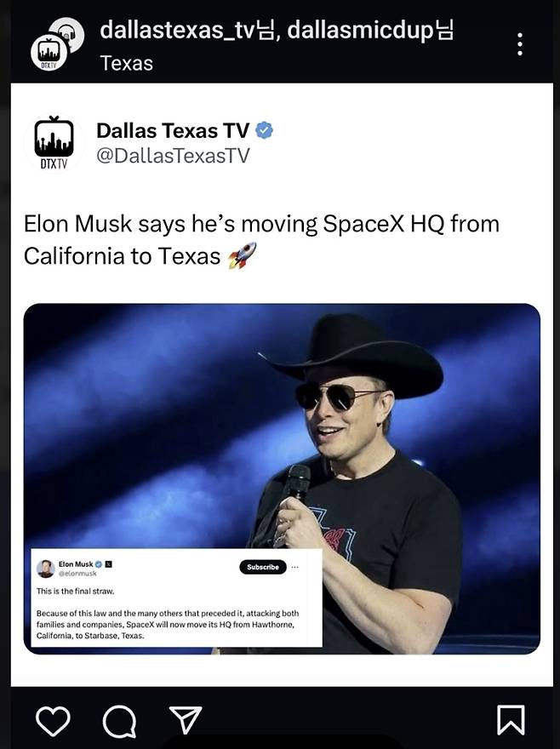The image size is (560, 749).
Task: Click the Subscribe button in embedded tweet
Action: point(263,567)
